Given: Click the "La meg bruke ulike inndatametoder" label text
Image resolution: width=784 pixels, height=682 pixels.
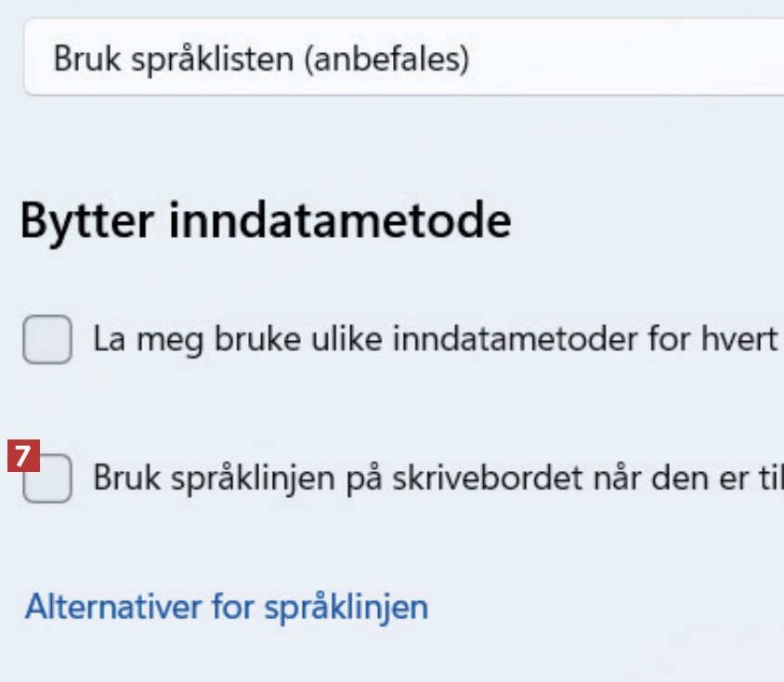Looking at the screenshot, I should click(435, 339).
